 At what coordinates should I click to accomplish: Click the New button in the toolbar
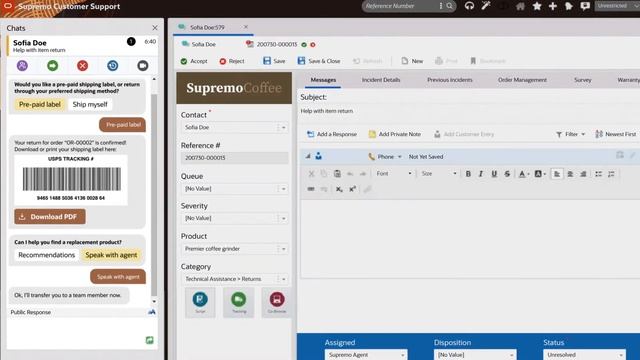click(x=412, y=61)
